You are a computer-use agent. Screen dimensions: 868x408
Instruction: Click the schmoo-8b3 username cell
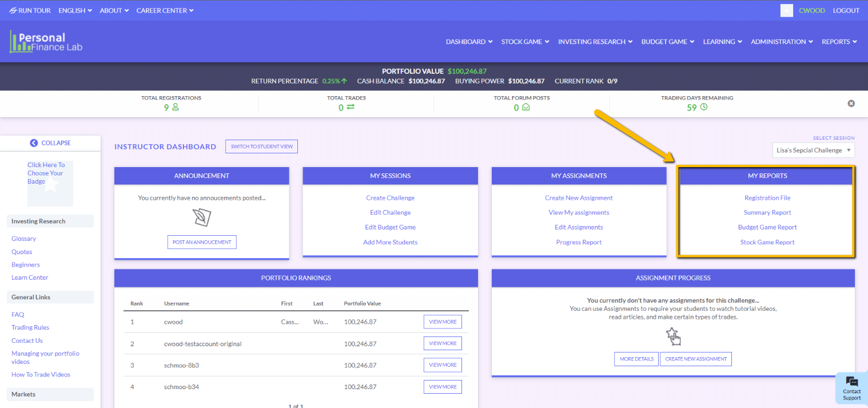coord(181,365)
